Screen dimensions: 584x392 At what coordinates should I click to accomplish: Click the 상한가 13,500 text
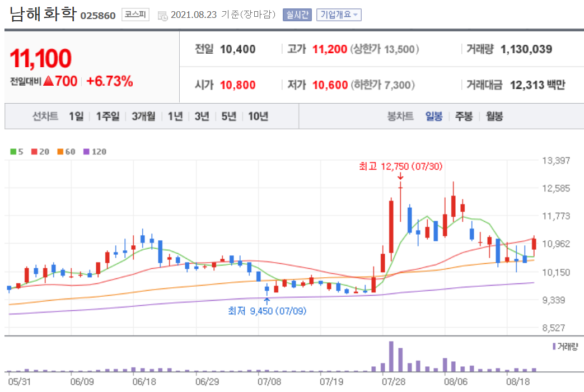tap(384, 49)
